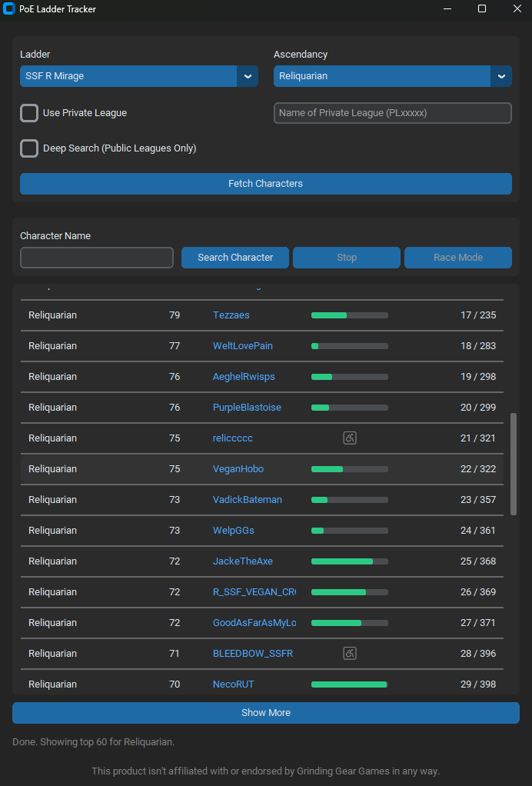This screenshot has width=532, height=786.
Task: Click level 70 in NecoRUT row
Action: coord(175,684)
